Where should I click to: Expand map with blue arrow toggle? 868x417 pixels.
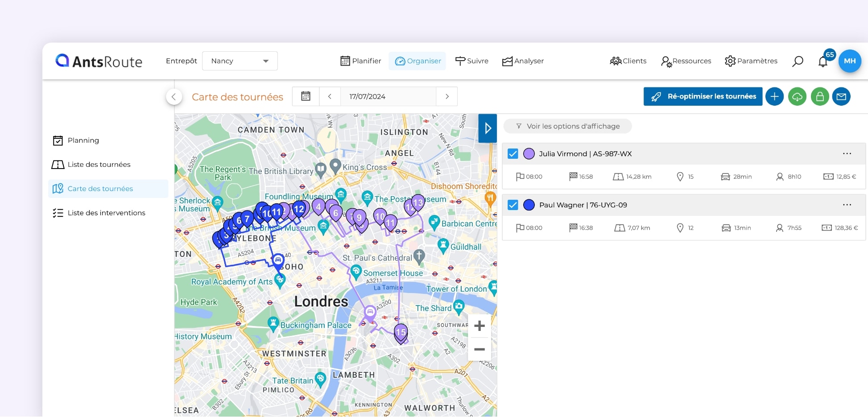(488, 128)
